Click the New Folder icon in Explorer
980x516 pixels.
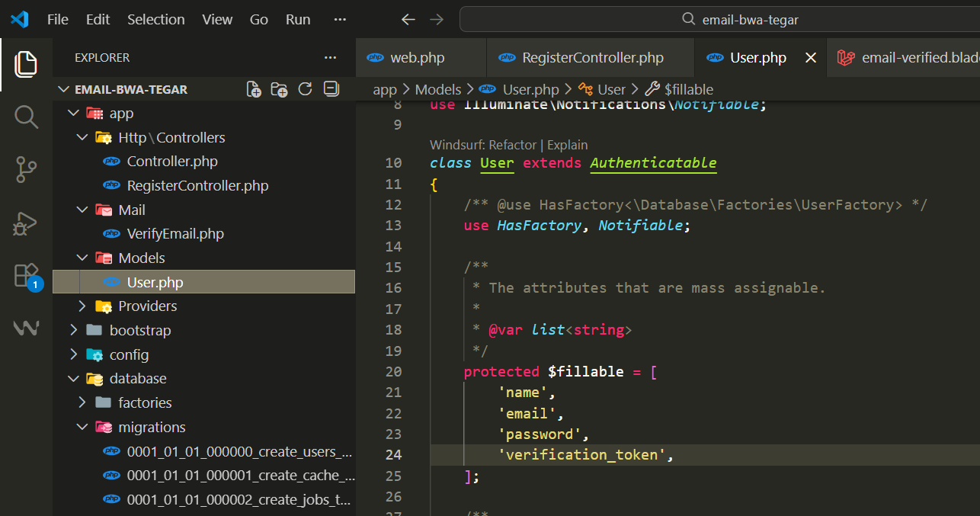[x=280, y=89]
